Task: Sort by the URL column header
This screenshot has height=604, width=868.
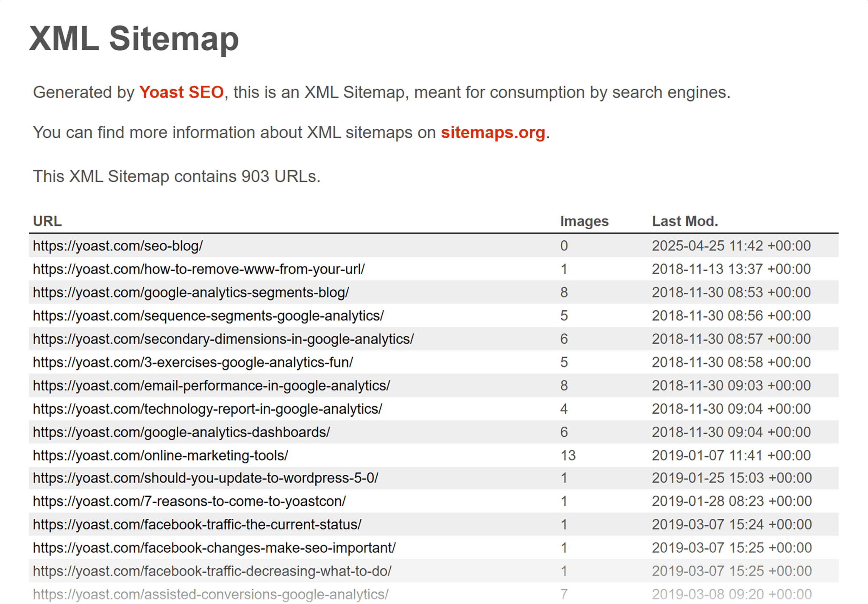Action: point(47,220)
